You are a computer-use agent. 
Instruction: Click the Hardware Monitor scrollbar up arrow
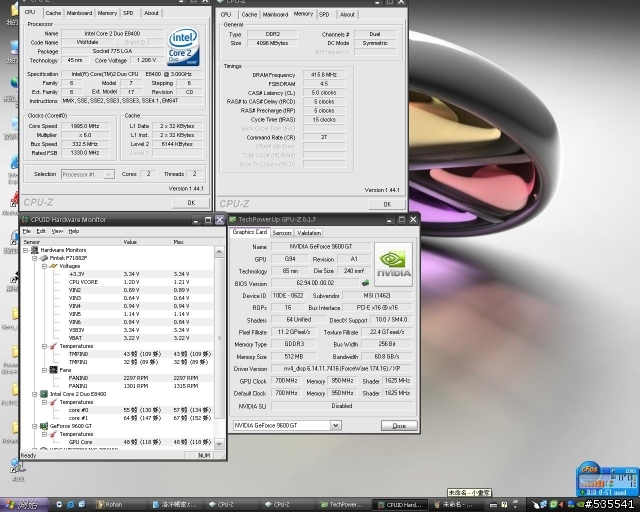219,252
